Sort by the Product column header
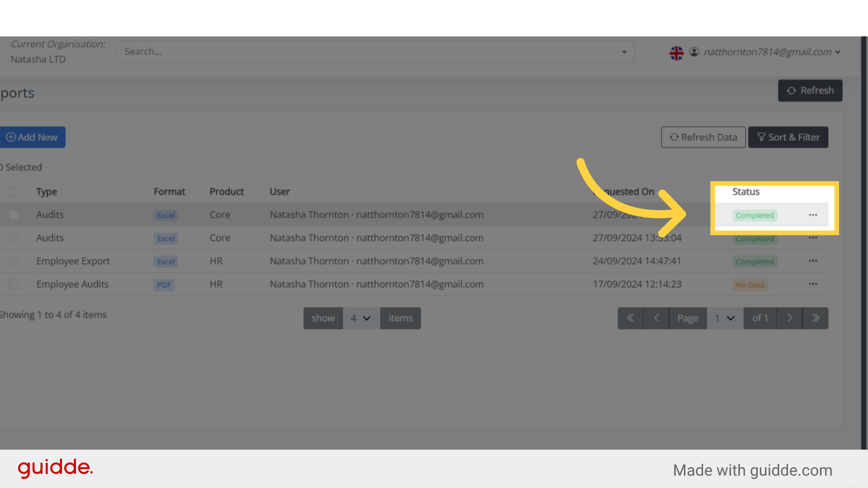868x488 pixels. [226, 192]
